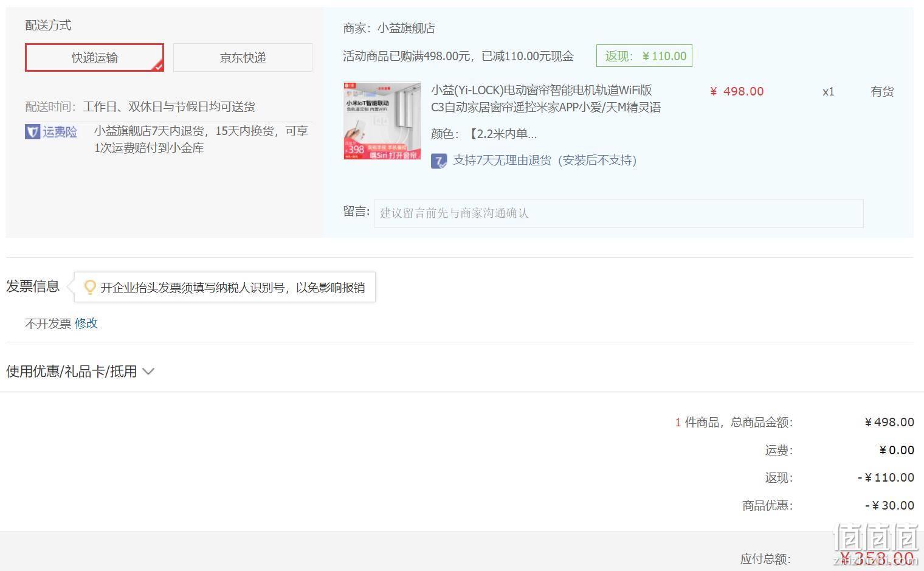Image resolution: width=924 pixels, height=571 pixels.
Task: Click the 小益旗舰店7天内退货 policy text
Action: pyautogui.click(x=201, y=139)
